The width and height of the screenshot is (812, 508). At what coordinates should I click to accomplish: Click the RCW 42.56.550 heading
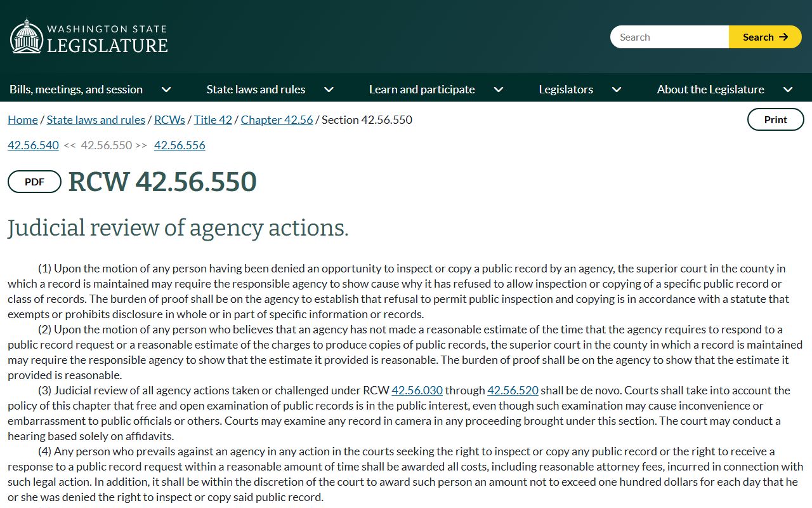(162, 182)
